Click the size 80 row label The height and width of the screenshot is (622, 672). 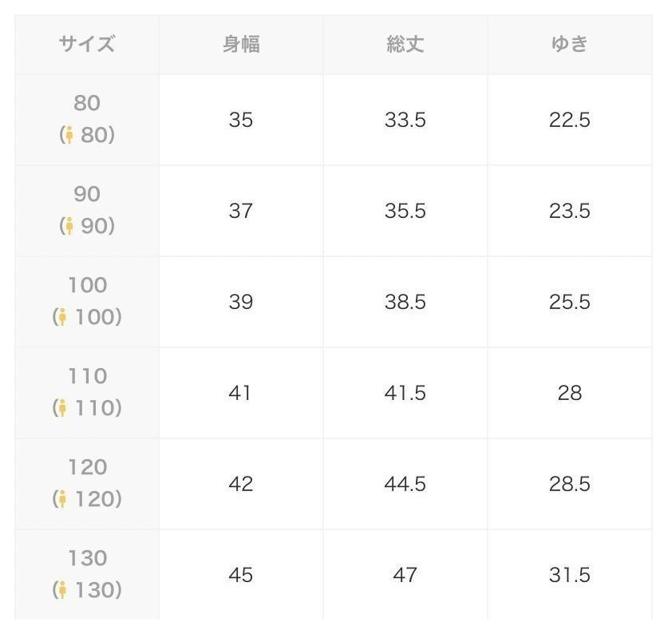pyautogui.click(x=87, y=120)
